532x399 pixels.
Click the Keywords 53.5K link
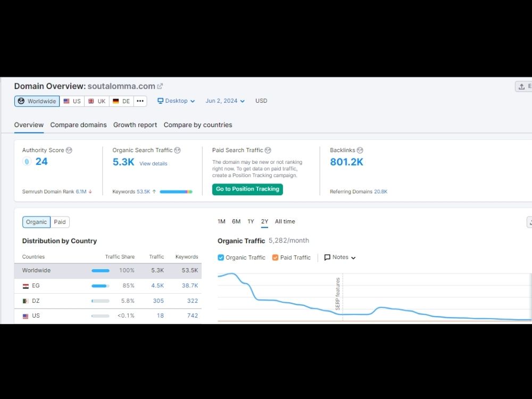tap(143, 192)
